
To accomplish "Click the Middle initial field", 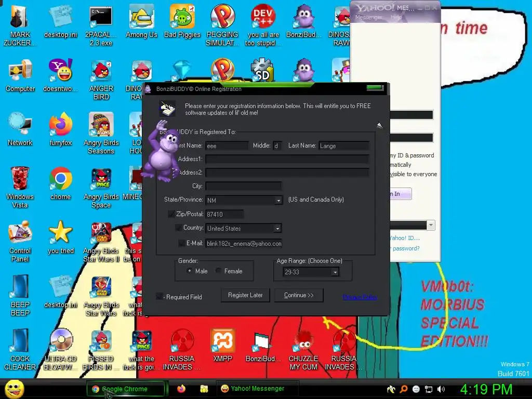I will (x=277, y=146).
